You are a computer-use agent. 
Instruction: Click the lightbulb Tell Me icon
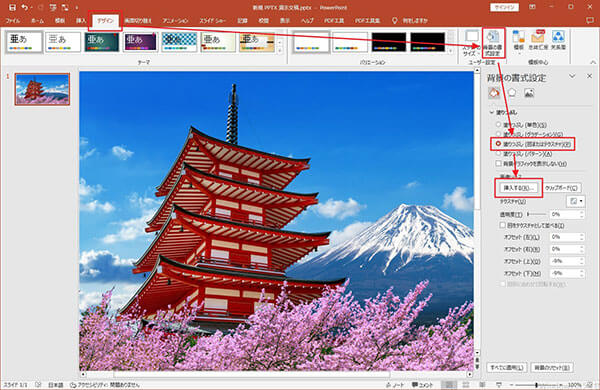click(395, 20)
